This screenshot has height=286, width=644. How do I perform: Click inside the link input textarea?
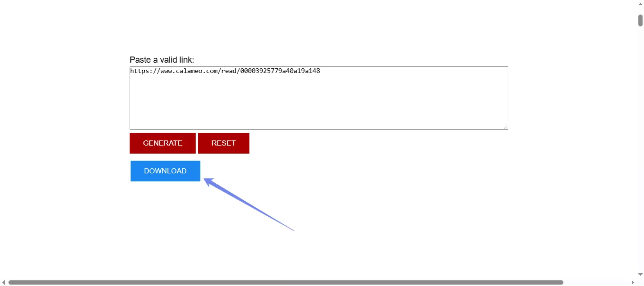point(319,99)
